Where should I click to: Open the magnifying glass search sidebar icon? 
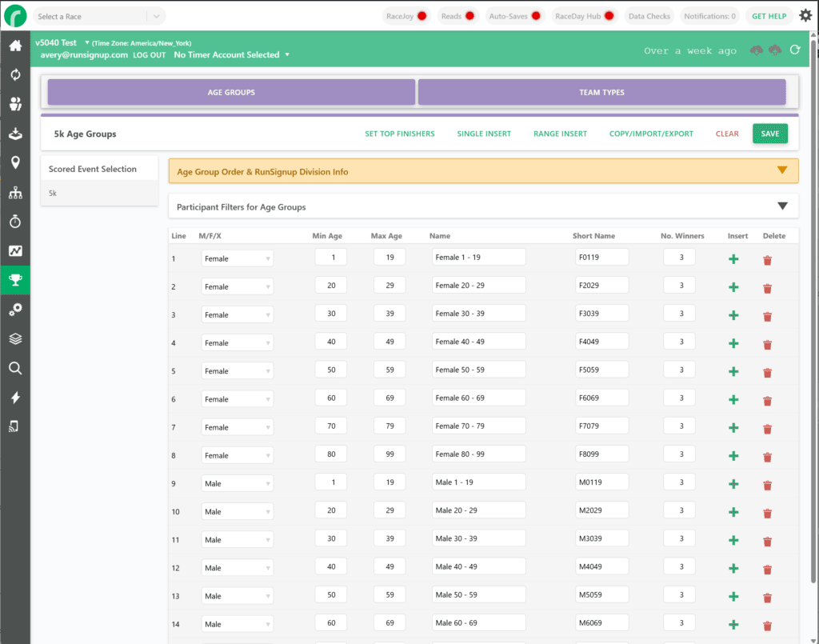(x=15, y=368)
